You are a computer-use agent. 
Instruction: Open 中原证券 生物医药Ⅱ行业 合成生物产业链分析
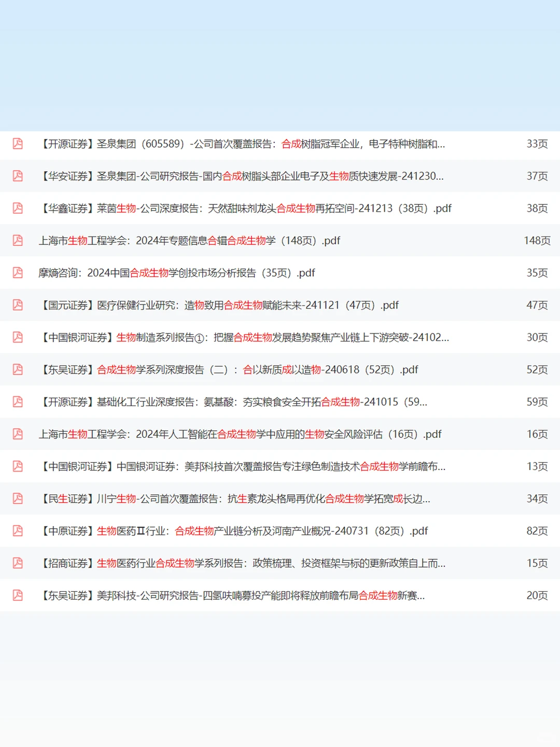(x=233, y=531)
